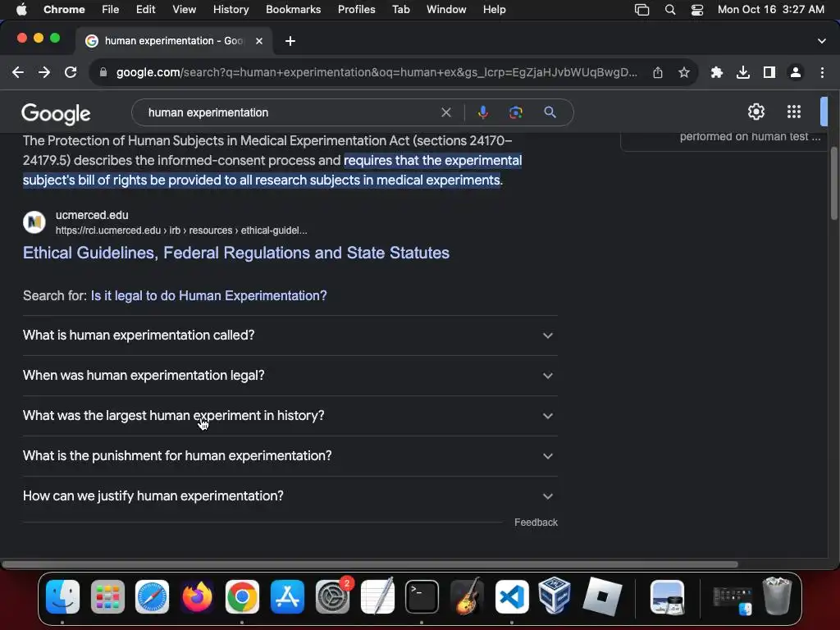Clear the Google search box
This screenshot has height=630, width=840.
point(445,112)
